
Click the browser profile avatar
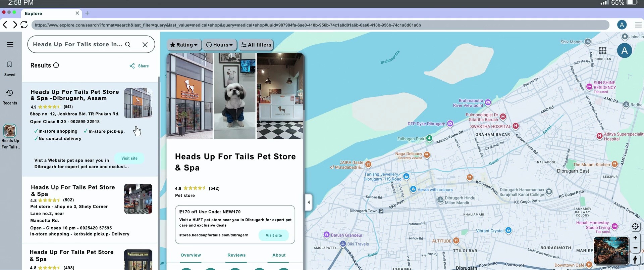point(622,25)
